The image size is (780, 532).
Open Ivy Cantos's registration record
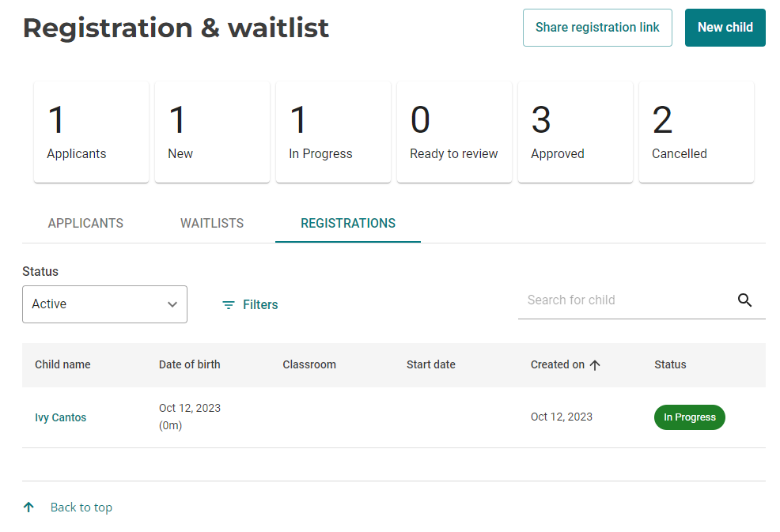tap(60, 417)
